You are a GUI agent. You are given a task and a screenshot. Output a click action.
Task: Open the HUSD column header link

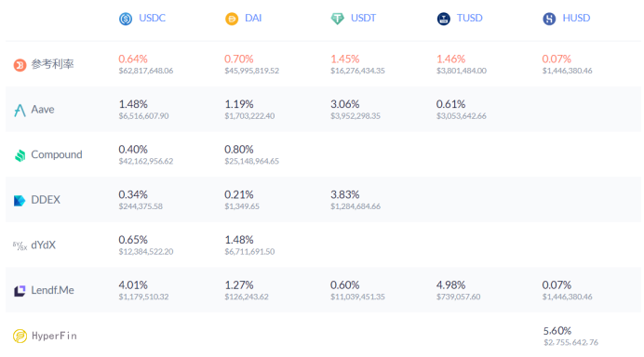pyautogui.click(x=576, y=18)
